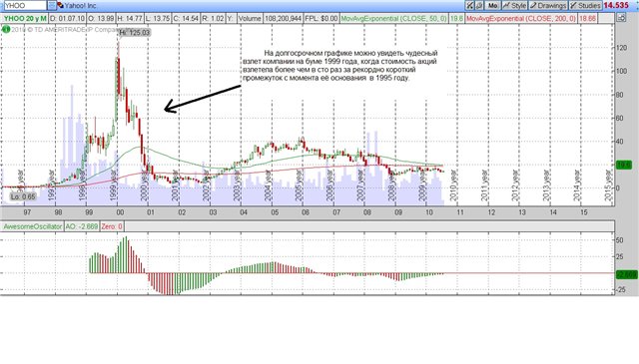Select the MovAvgExponential (CLOSE, 200, 0) study label
The width and height of the screenshot is (639, 364).
coord(521,18)
